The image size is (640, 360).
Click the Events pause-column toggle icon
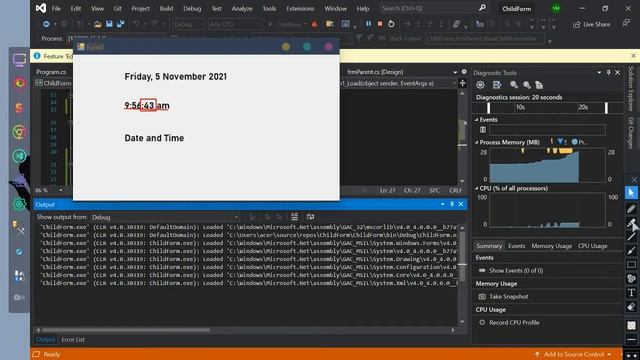tap(483, 130)
